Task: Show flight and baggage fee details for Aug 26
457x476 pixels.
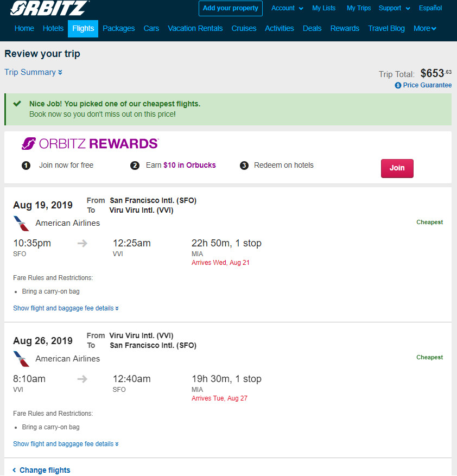Action: [66, 444]
